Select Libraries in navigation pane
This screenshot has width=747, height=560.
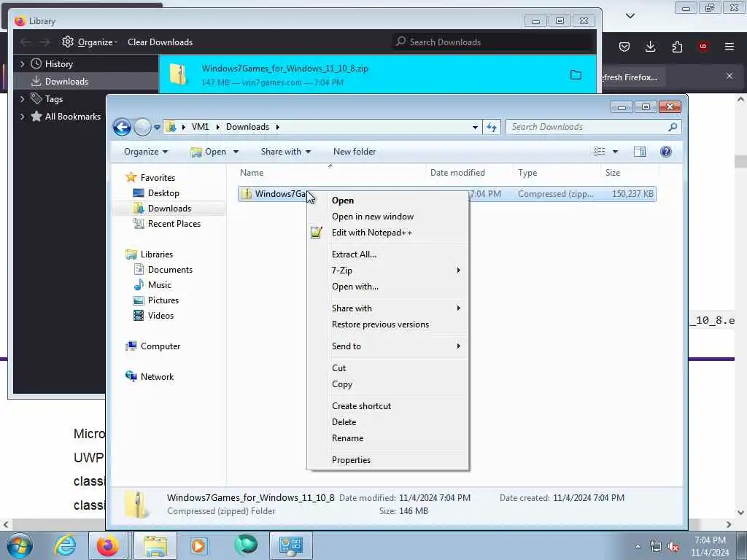pyautogui.click(x=149, y=254)
